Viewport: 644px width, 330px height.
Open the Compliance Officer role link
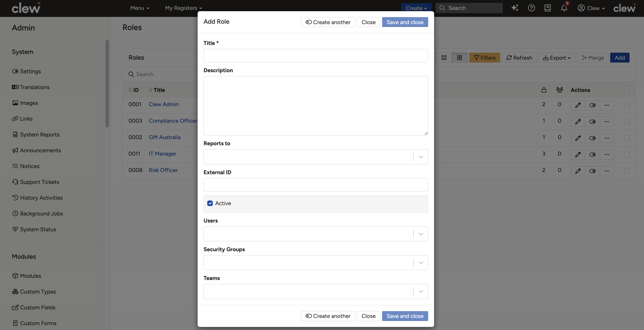click(x=173, y=121)
